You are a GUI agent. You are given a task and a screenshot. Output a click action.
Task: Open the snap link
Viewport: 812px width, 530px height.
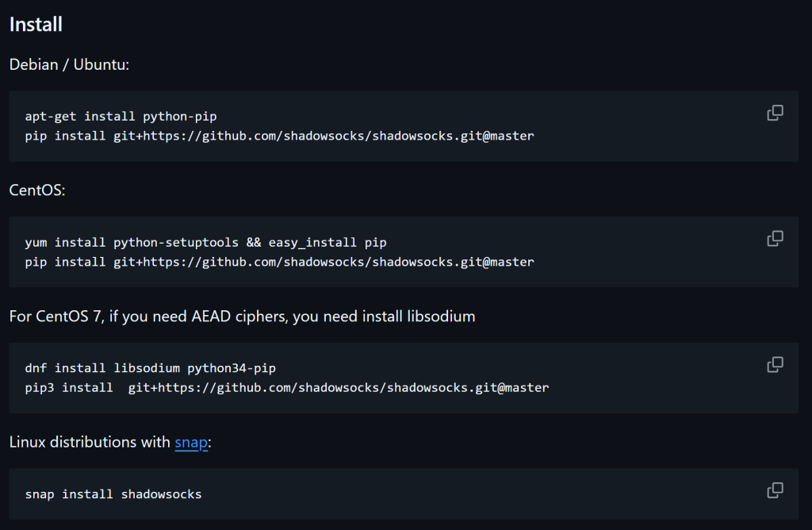[x=190, y=442]
